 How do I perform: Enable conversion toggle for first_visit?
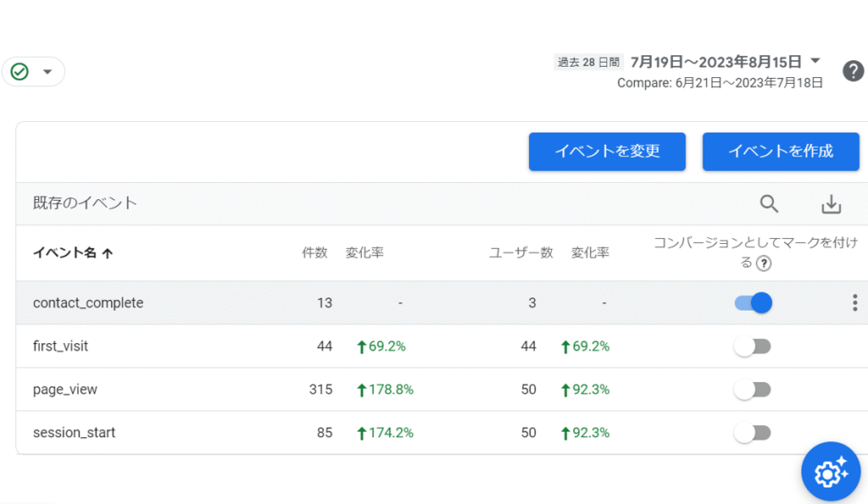point(753,346)
